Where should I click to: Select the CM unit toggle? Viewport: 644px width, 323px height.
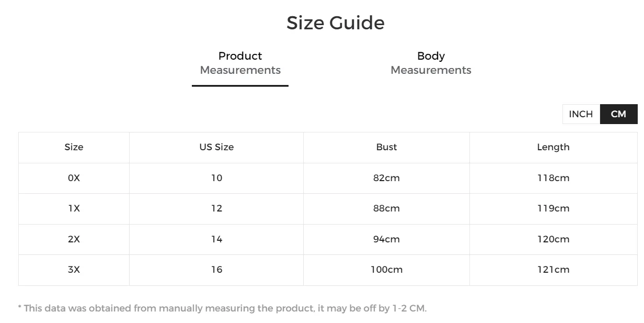[618, 114]
